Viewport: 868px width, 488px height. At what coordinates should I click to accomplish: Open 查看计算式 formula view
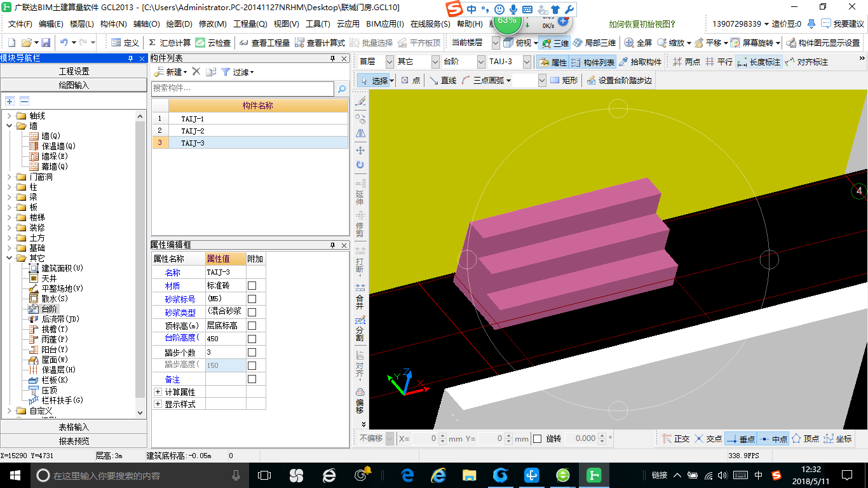[320, 43]
